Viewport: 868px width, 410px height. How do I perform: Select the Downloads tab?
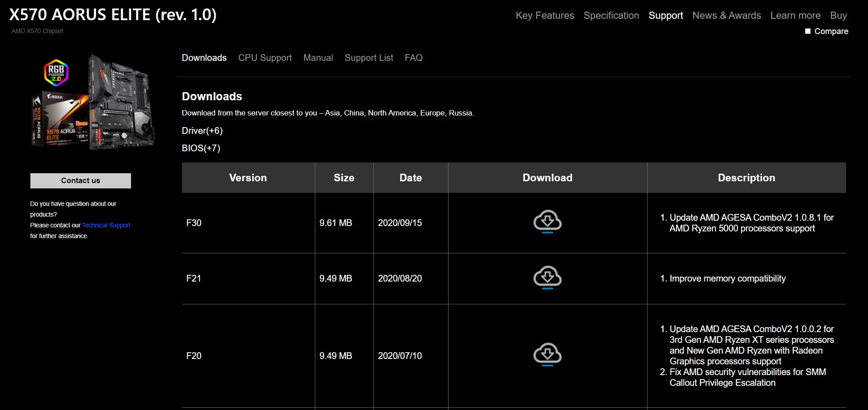[x=204, y=58]
